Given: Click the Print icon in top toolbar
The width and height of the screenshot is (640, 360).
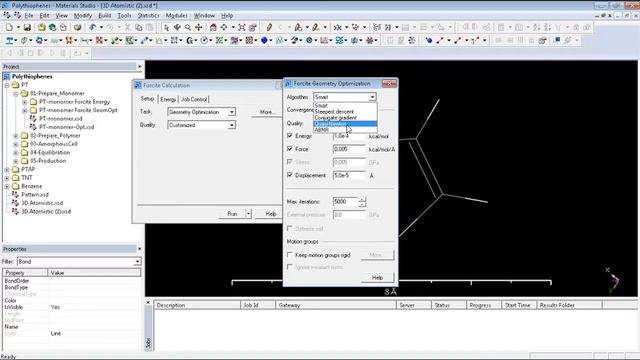Looking at the screenshot, I should point(77,27).
